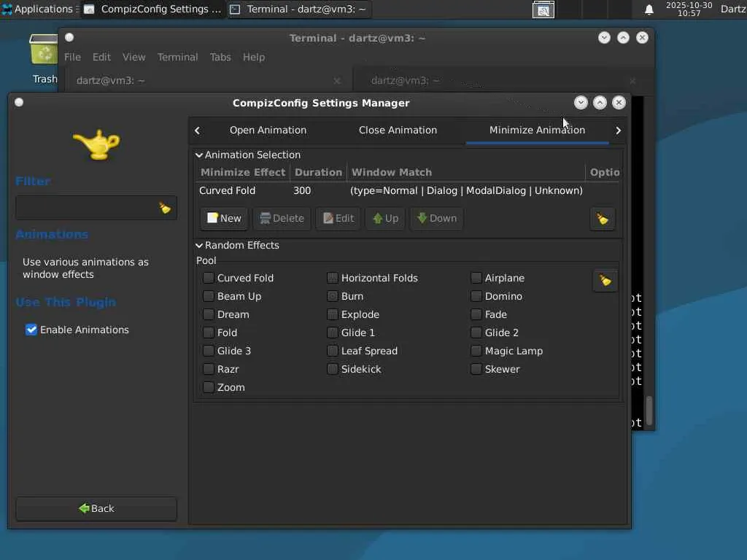Screen dimensions: 747x560
Task: Check the Glide 2 effect
Action: 476,332
